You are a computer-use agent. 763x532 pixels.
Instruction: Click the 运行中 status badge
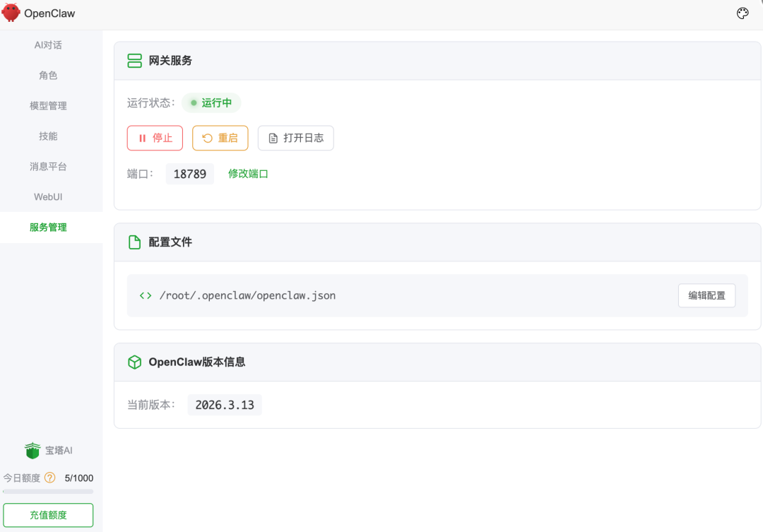pyautogui.click(x=211, y=102)
